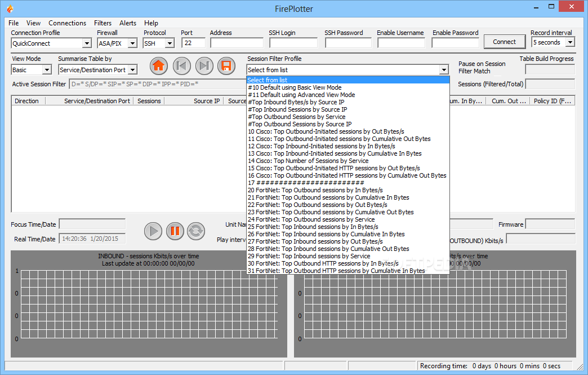Click the SSH Password input field
Viewport: 588px width, 375px height.
(348, 43)
